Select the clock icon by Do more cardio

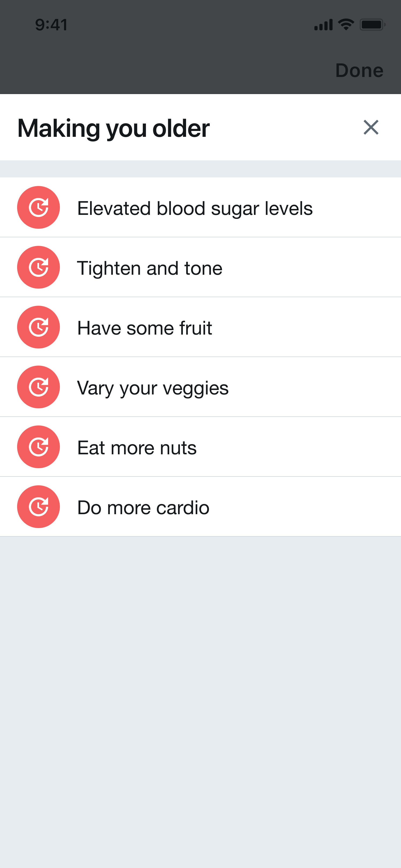click(x=38, y=506)
